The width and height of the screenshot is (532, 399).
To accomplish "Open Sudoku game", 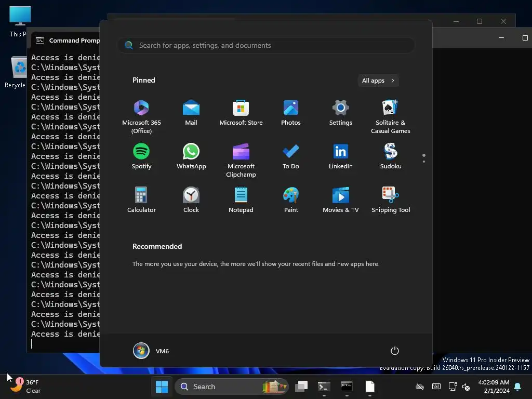I will pos(391,156).
